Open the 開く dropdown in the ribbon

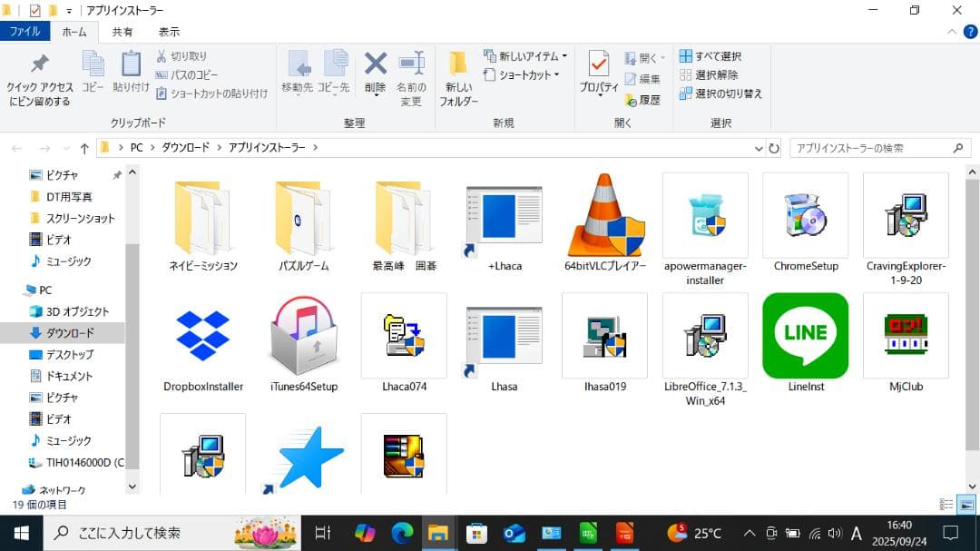[x=645, y=58]
